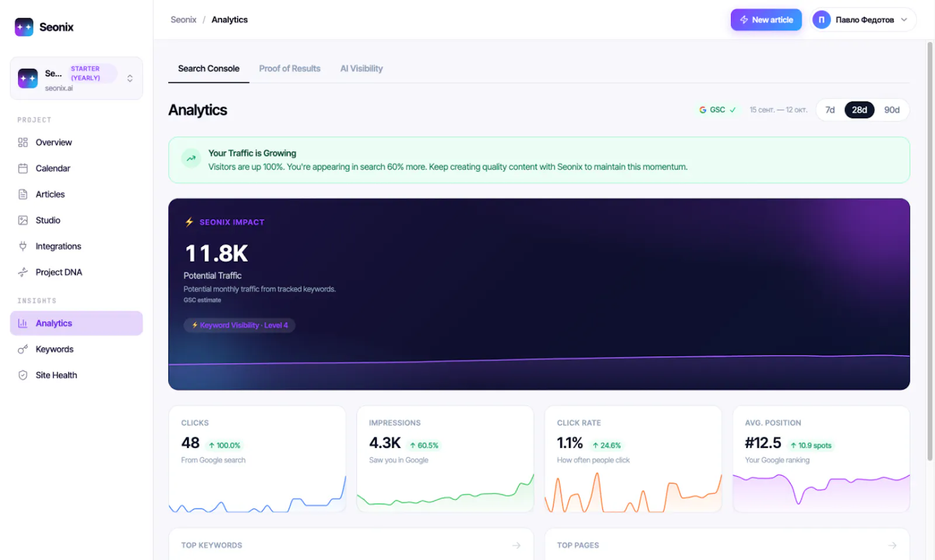This screenshot has width=935, height=560.
Task: Open the Articles section
Action: (x=76, y=194)
